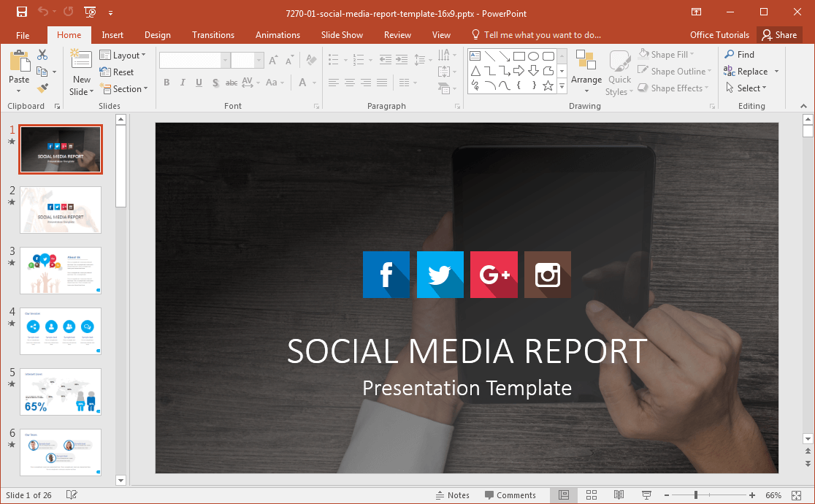815x504 pixels.
Task: Toggle Bold text formatting
Action: (167, 83)
